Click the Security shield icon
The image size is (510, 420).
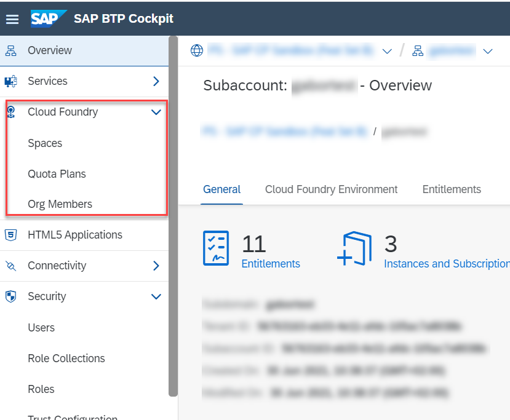click(x=10, y=296)
